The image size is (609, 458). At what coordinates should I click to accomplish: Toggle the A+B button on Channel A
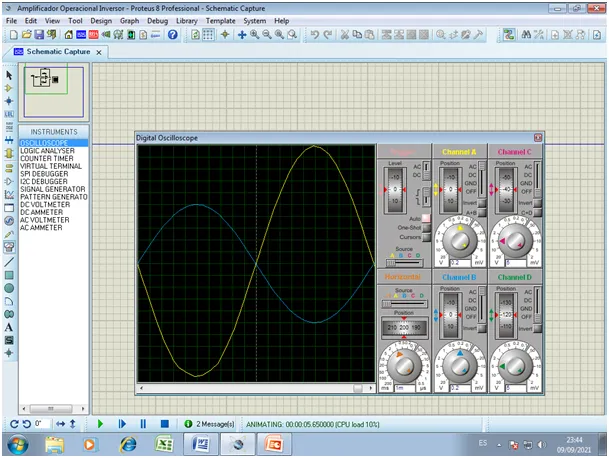coord(482,212)
